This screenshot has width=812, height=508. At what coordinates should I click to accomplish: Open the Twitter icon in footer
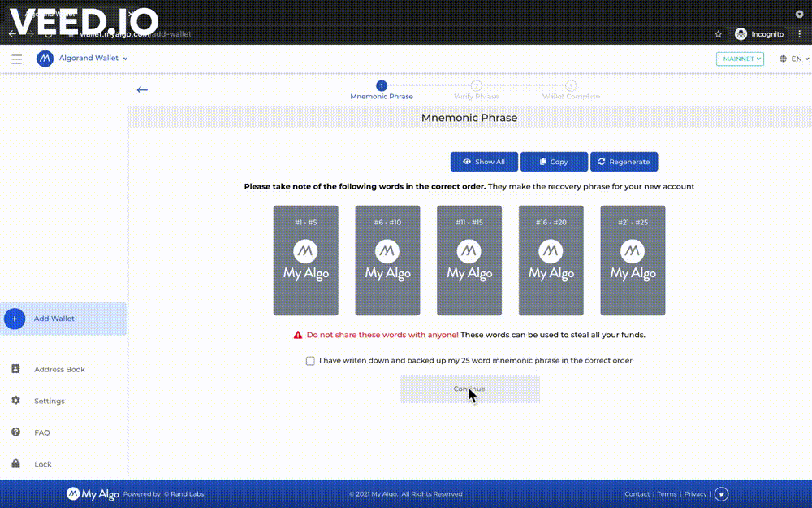[x=721, y=494]
